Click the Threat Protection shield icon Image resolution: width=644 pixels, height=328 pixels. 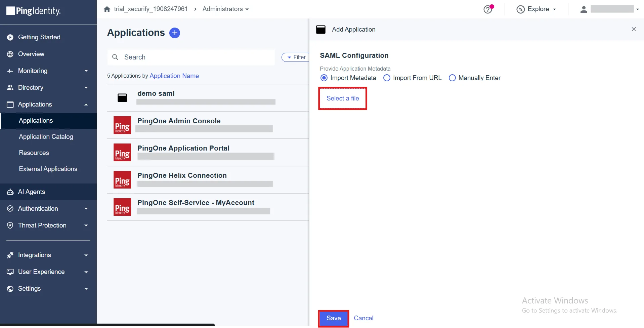[10, 225]
